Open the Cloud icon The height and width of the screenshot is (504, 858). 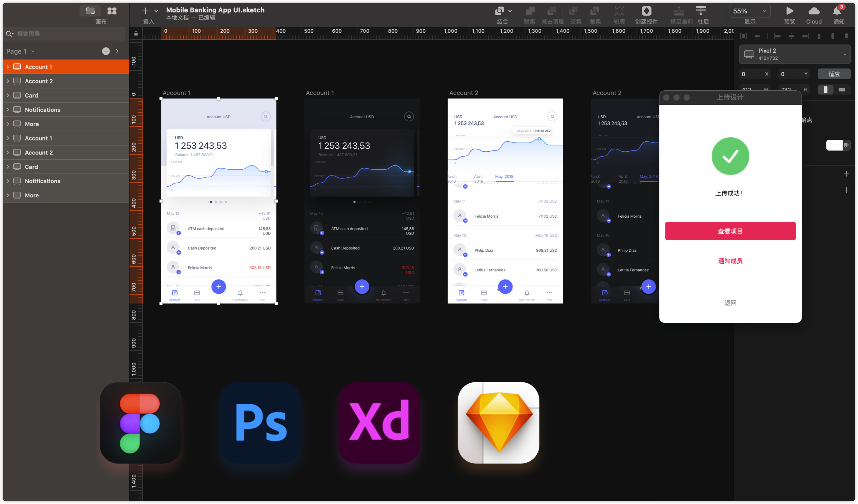click(x=814, y=11)
